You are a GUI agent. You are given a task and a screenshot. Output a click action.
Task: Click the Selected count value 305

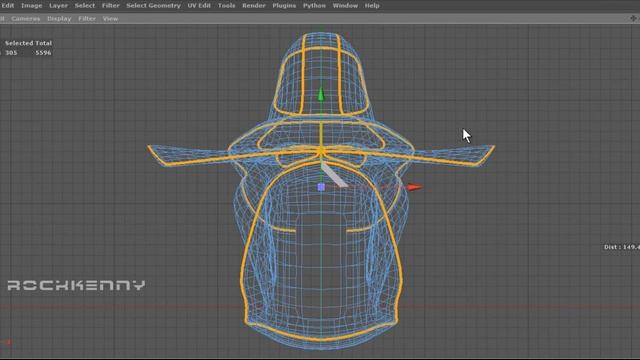[11, 53]
